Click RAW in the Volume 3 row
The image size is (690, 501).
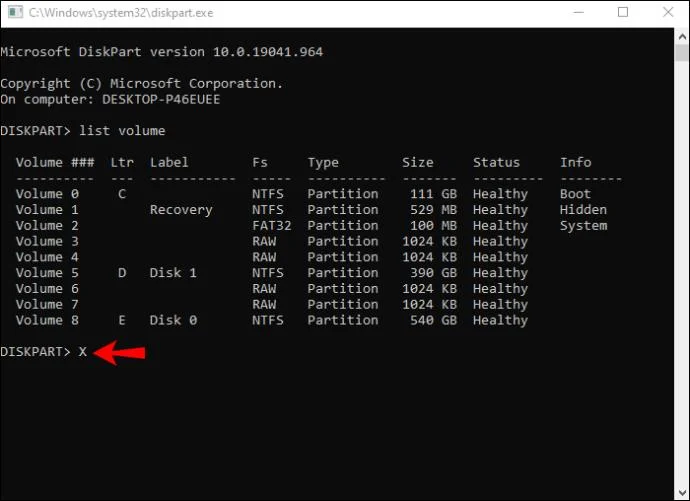click(x=264, y=241)
